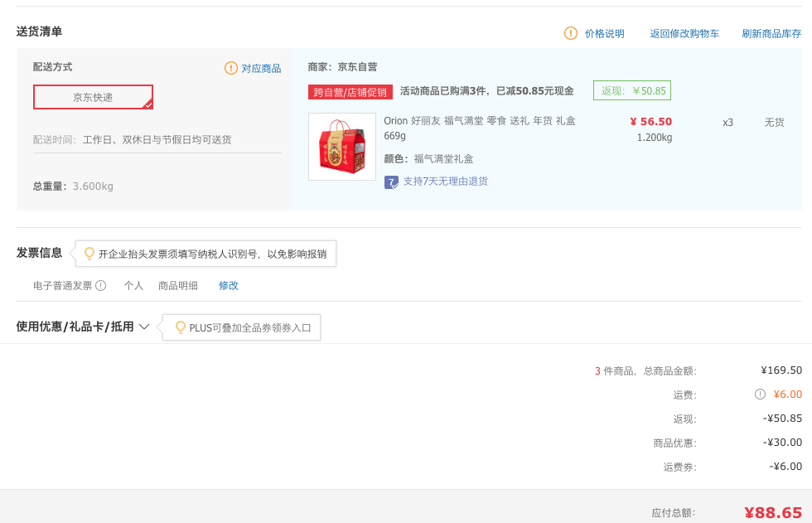Click warning icon beside 对应商品
Viewport: 812px width, 523px height.
click(x=230, y=68)
